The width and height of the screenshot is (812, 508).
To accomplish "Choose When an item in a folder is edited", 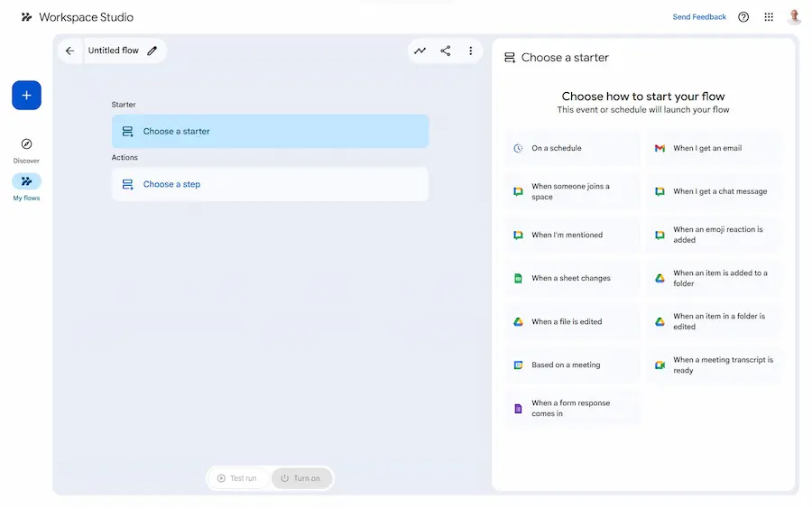I will [x=715, y=321].
